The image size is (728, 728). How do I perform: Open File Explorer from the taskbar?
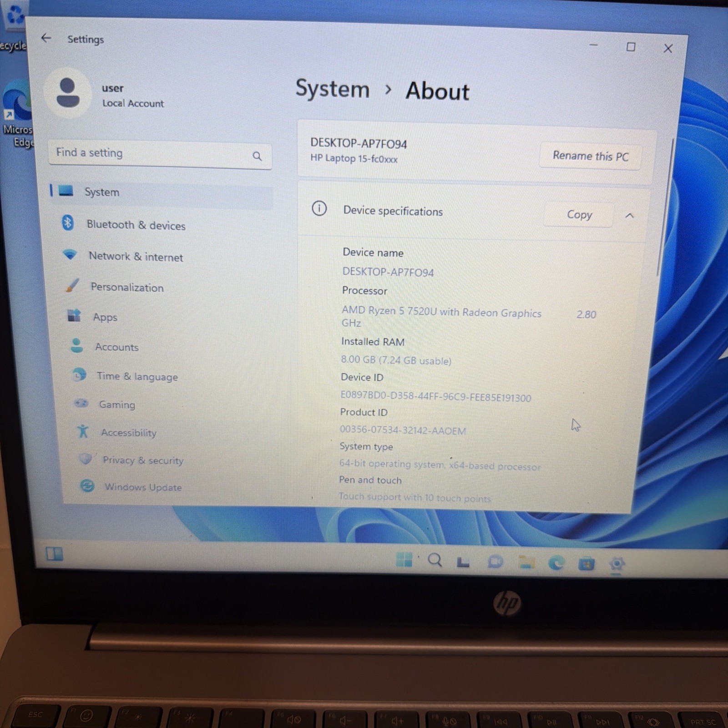[x=526, y=563]
